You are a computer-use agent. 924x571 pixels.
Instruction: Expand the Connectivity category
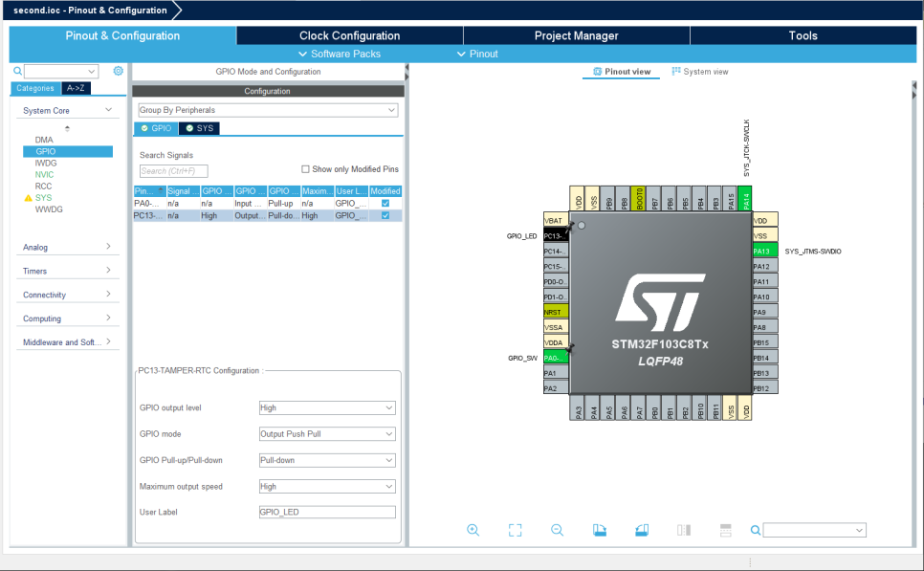click(67, 295)
